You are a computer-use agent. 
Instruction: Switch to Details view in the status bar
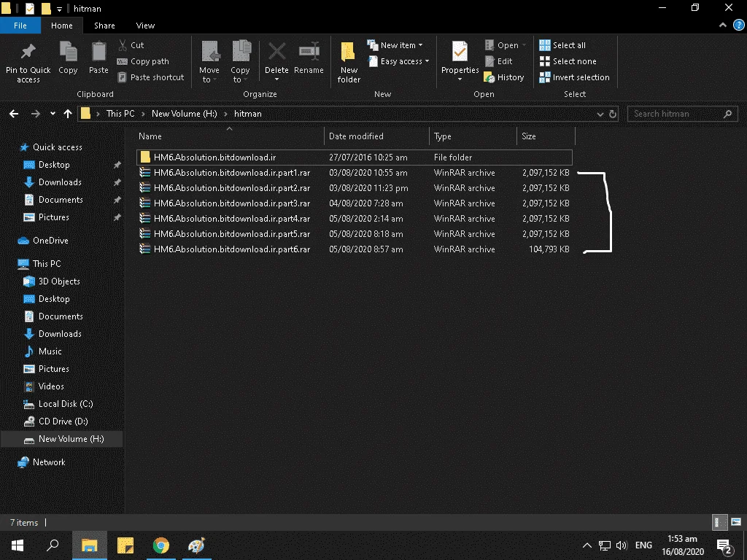pos(720,522)
